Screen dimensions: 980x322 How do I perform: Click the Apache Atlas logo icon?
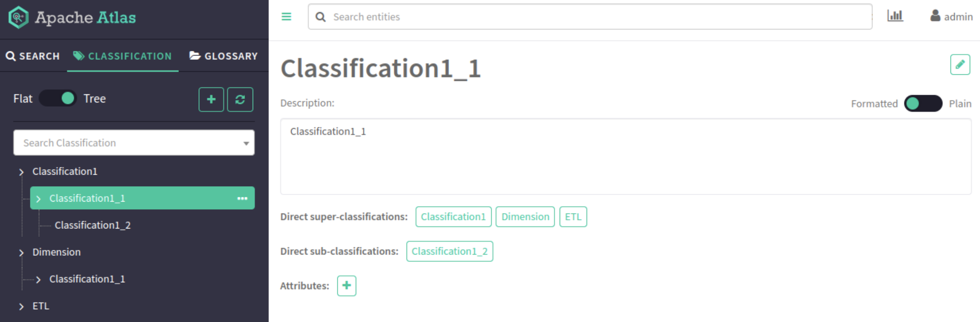coord(18,18)
